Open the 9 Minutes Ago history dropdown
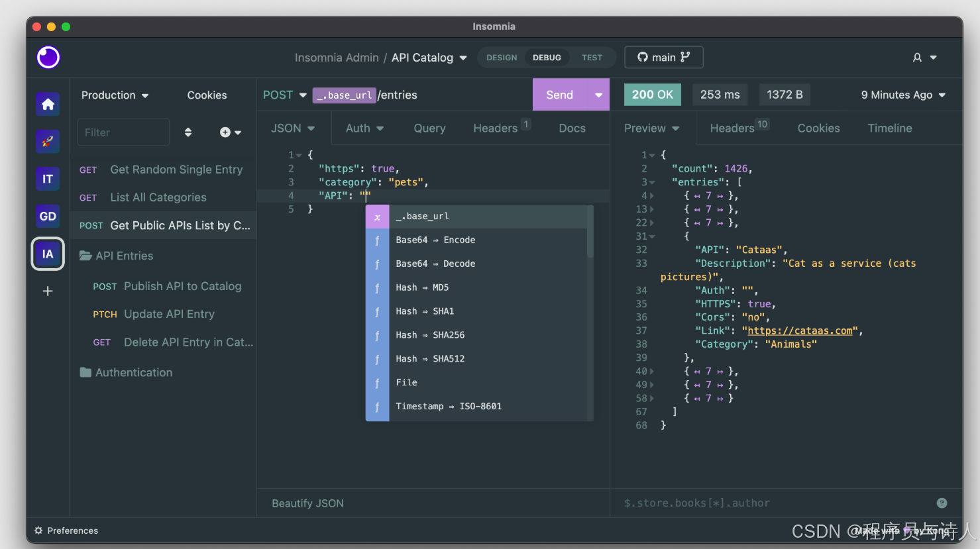Viewport: 980px width, 549px height. [903, 95]
